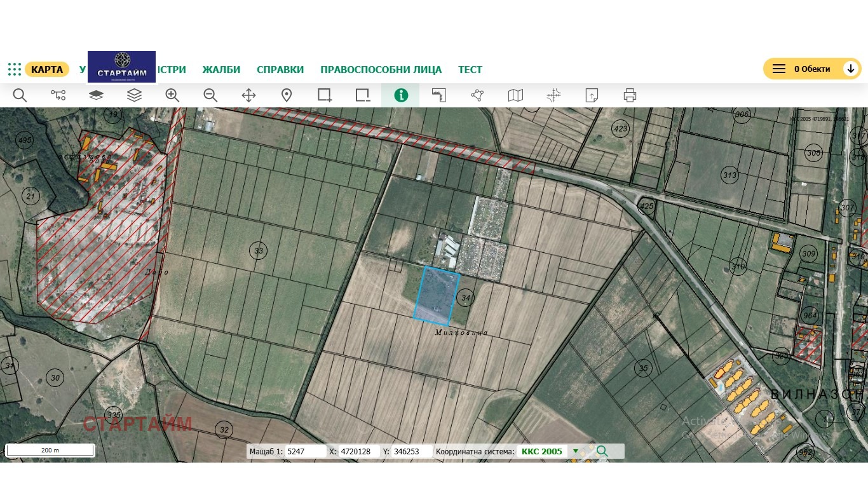This screenshot has width=868, height=488.
Task: Click the Мащаб scale input field
Action: pyautogui.click(x=306, y=452)
